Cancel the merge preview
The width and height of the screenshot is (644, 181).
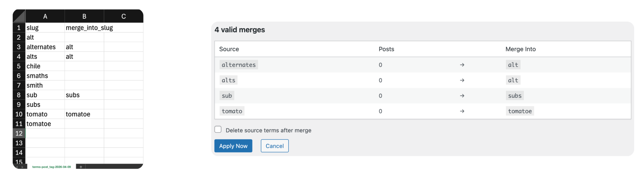pyautogui.click(x=274, y=146)
